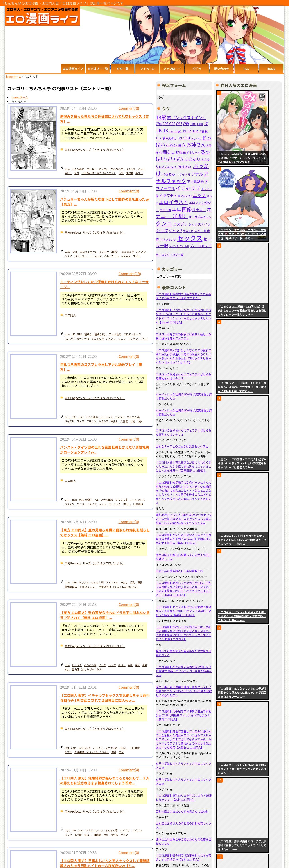Click 最新コメント sidebar heading
Viewport: 289px width, 868px height.
pos(174,288)
